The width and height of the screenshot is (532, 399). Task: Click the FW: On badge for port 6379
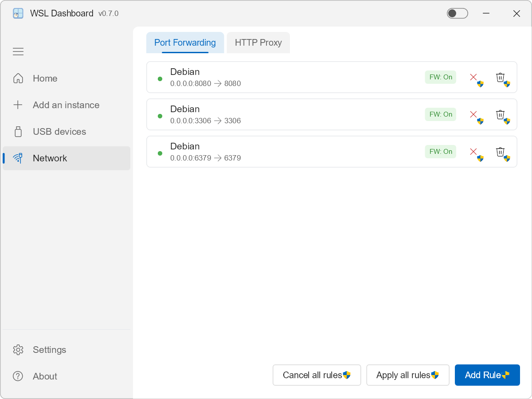click(440, 151)
